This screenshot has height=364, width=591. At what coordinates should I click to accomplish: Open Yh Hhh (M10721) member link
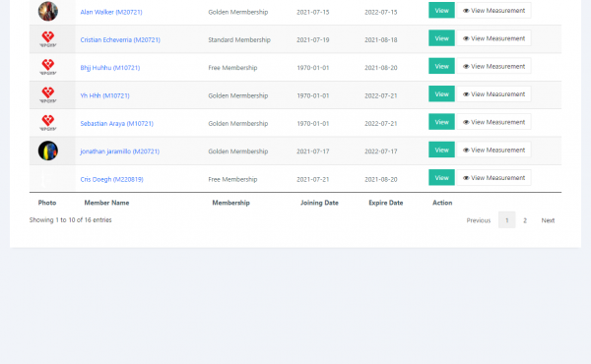click(x=104, y=95)
